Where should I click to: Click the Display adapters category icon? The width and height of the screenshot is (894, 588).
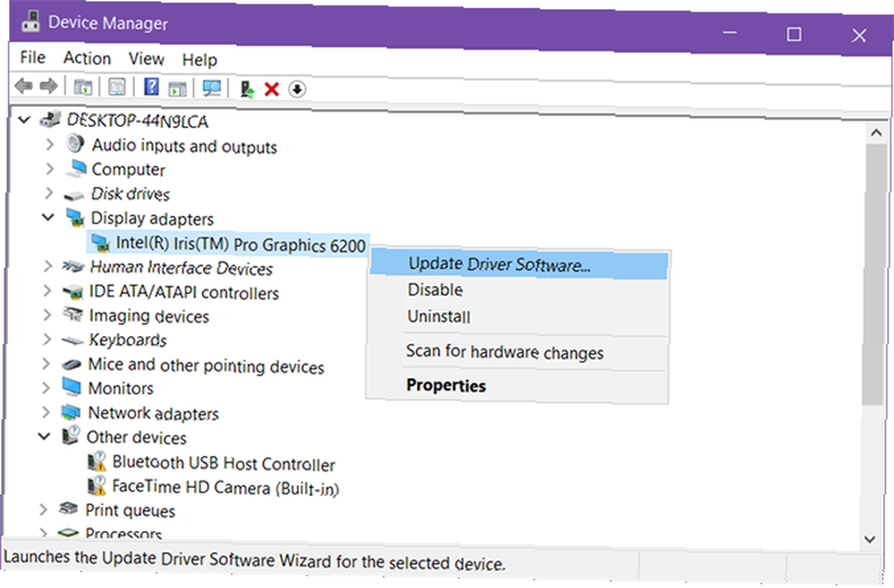tap(75, 217)
